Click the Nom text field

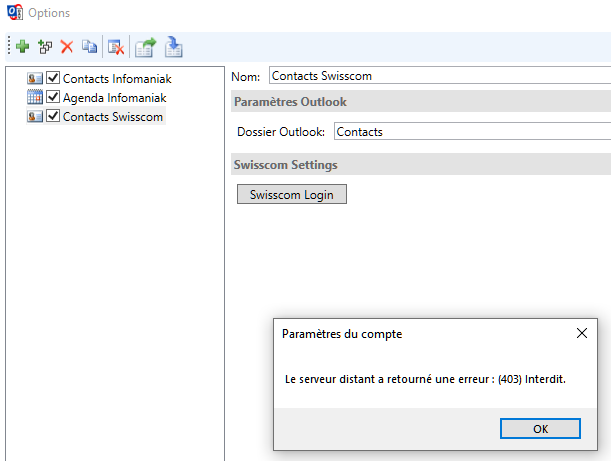click(x=440, y=76)
